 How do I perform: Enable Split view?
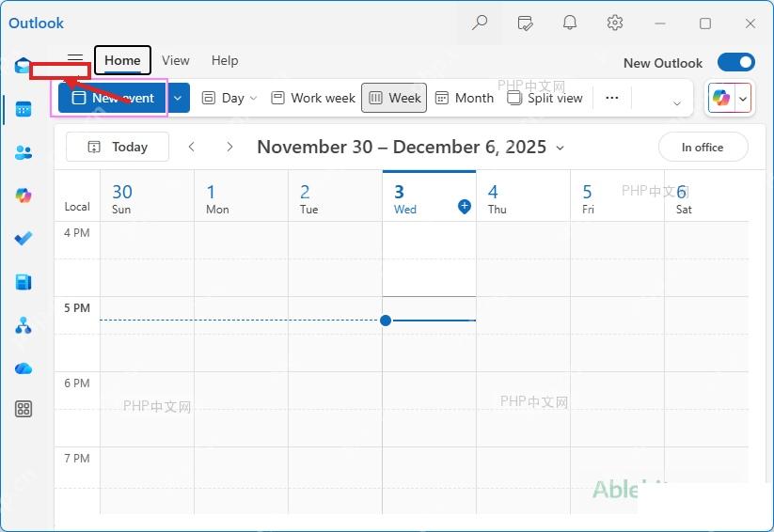click(x=545, y=98)
